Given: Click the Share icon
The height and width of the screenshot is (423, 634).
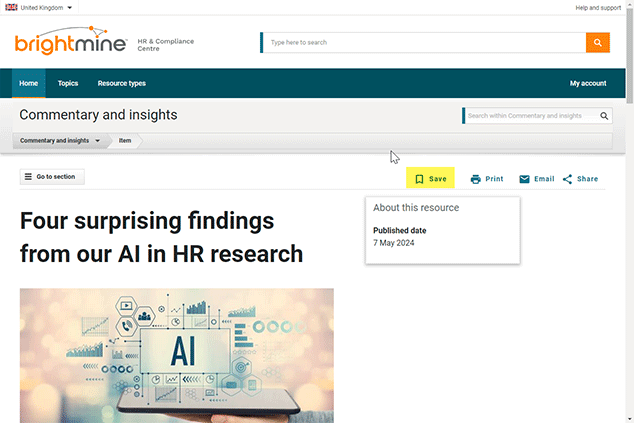Looking at the screenshot, I should pos(567,179).
